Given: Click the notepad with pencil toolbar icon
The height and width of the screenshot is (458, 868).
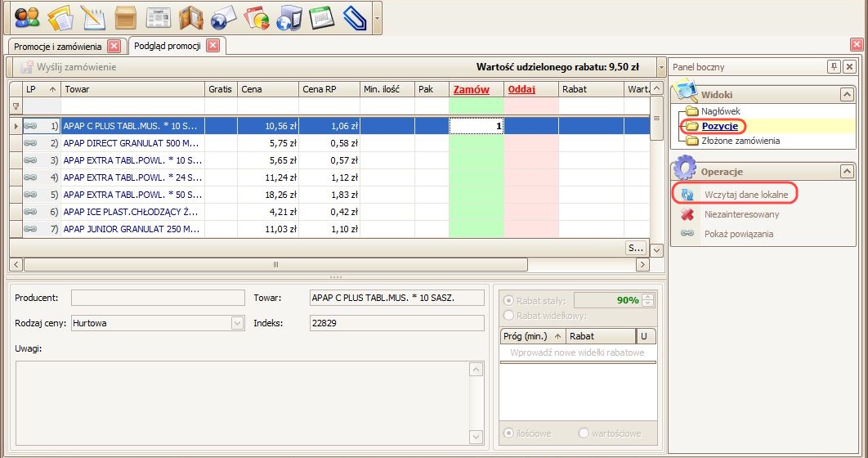Looking at the screenshot, I should click(92, 17).
